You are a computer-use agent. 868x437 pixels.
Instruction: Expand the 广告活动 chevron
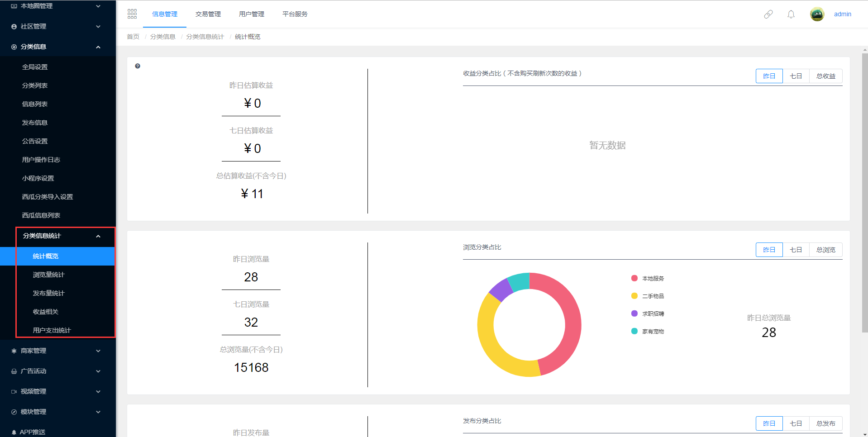[x=98, y=371]
